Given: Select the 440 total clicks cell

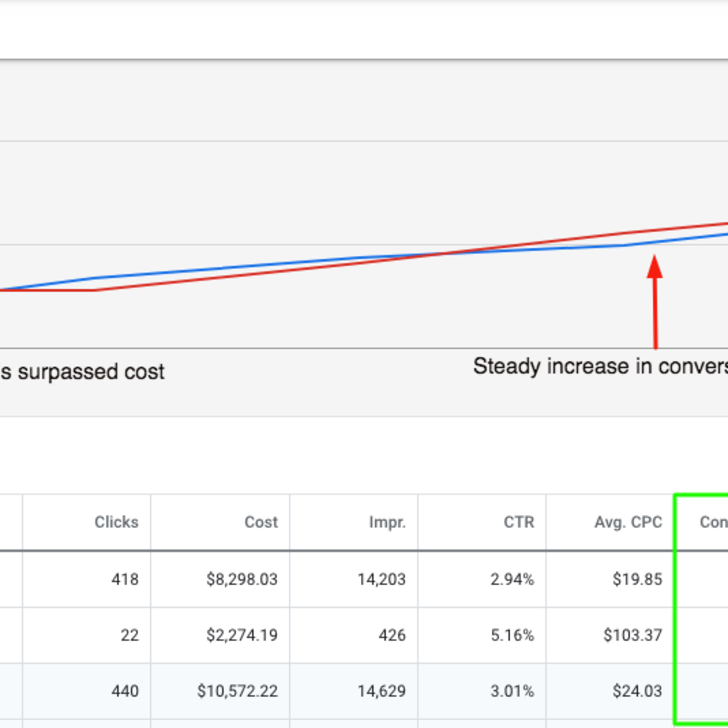Looking at the screenshot, I should pyautogui.click(x=87, y=691).
